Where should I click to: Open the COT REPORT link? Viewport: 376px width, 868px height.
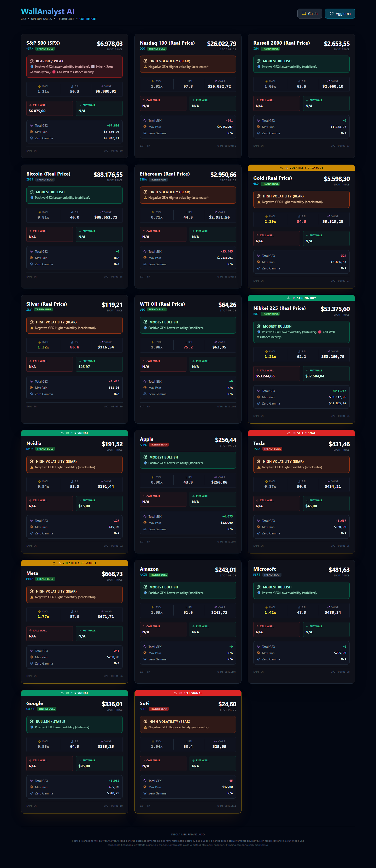coord(88,19)
